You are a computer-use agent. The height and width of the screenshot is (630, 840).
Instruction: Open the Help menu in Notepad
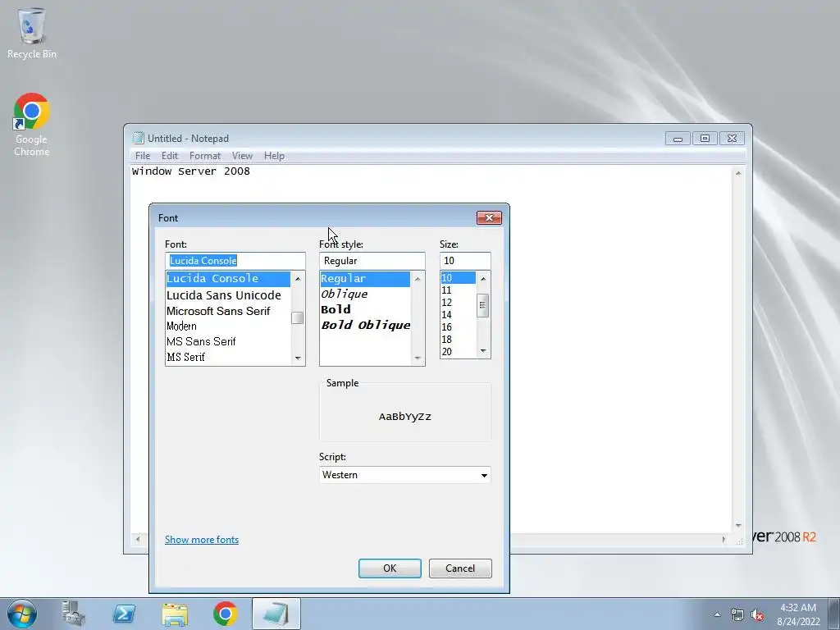tap(274, 156)
